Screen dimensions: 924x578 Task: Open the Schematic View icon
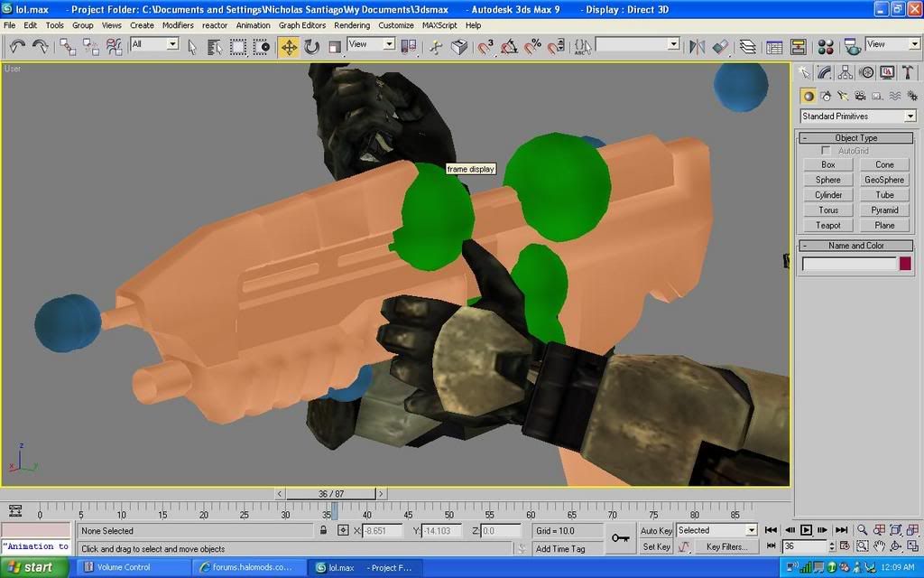798,47
